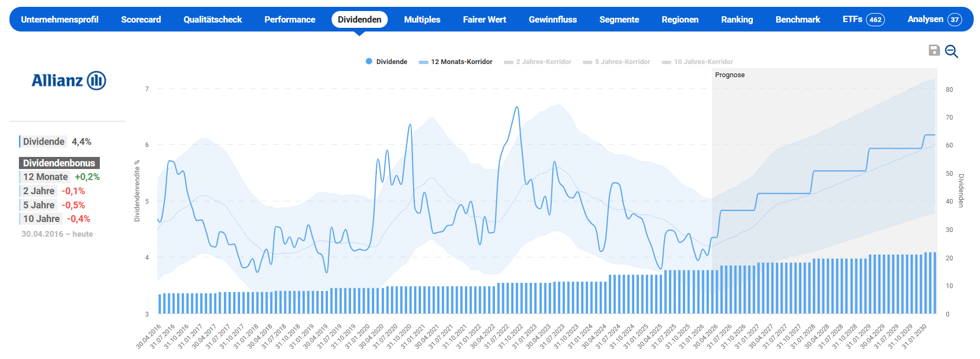Switch to the Scorecard tab
Image resolution: width=980 pixels, height=359 pixels.
pos(141,19)
